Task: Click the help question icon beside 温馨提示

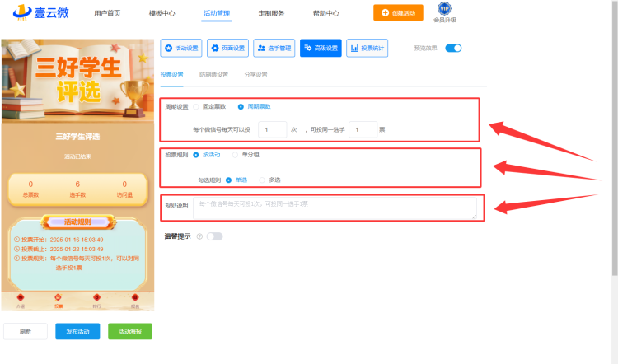Action: (x=199, y=236)
